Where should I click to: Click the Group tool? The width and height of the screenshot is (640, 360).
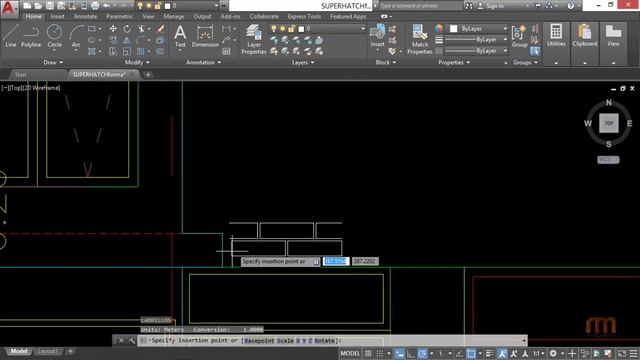(520, 36)
